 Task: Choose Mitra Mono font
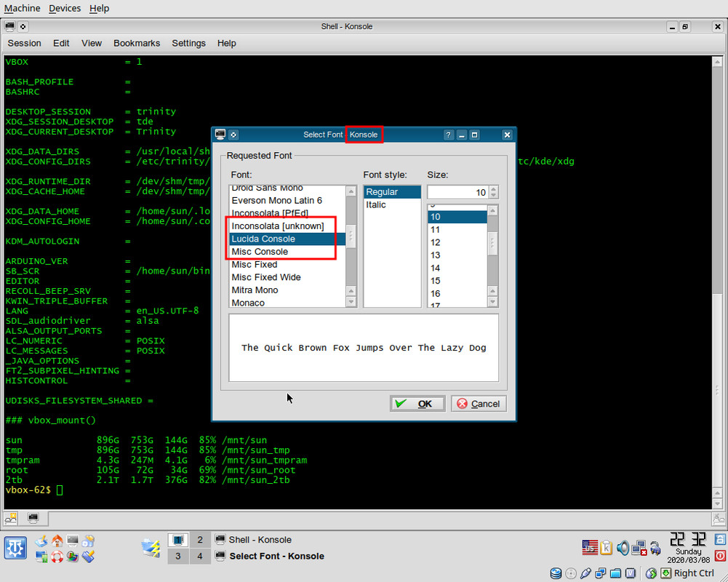pos(287,290)
